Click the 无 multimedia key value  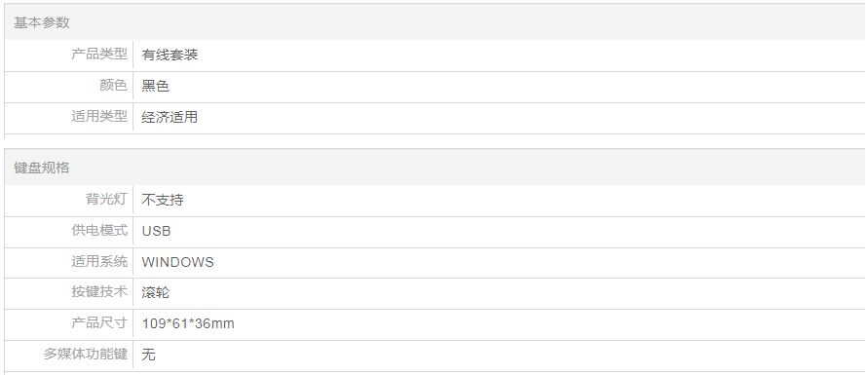point(148,354)
